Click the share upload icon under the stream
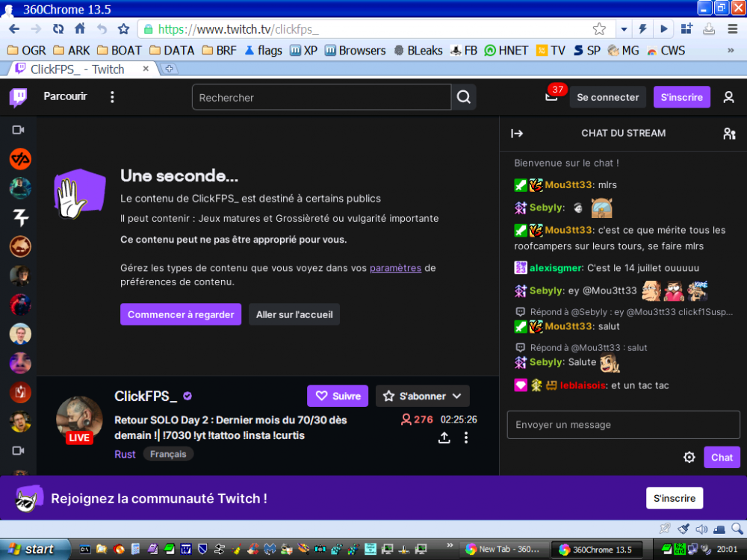 [x=444, y=439]
